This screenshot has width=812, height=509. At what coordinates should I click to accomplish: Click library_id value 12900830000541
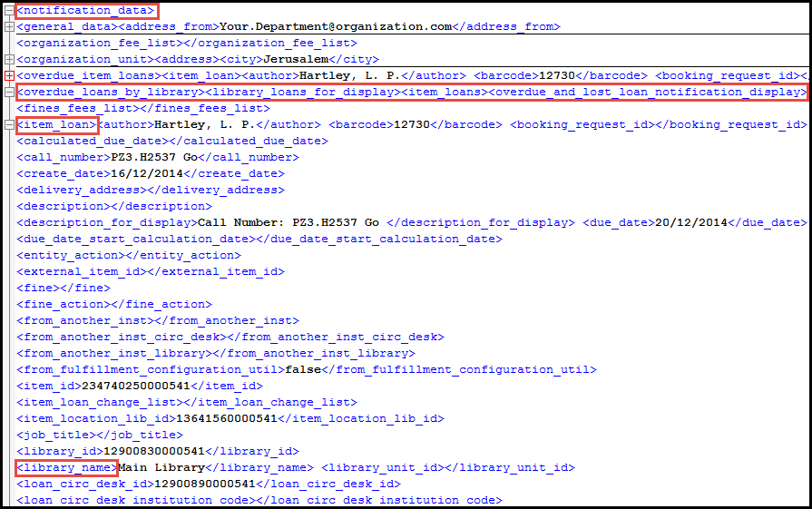pyautogui.click(x=154, y=451)
